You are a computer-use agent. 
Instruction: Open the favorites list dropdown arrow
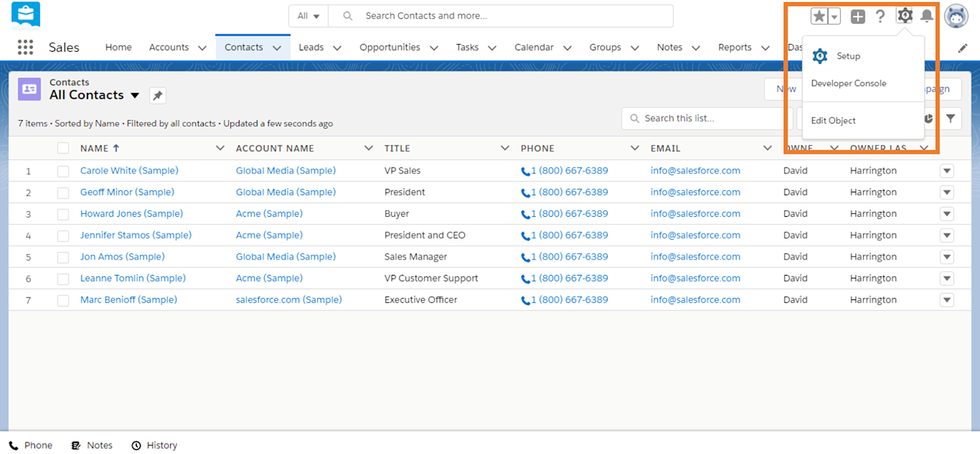click(834, 16)
